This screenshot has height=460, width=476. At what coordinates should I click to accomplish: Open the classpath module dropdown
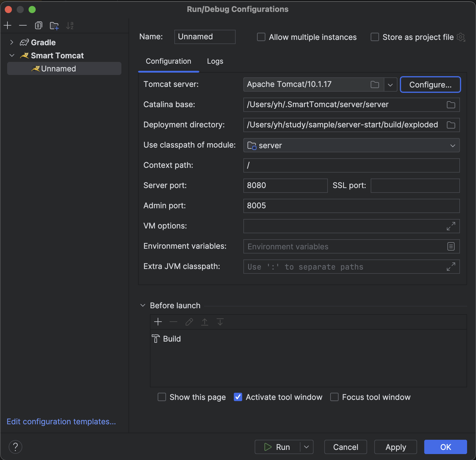453,146
